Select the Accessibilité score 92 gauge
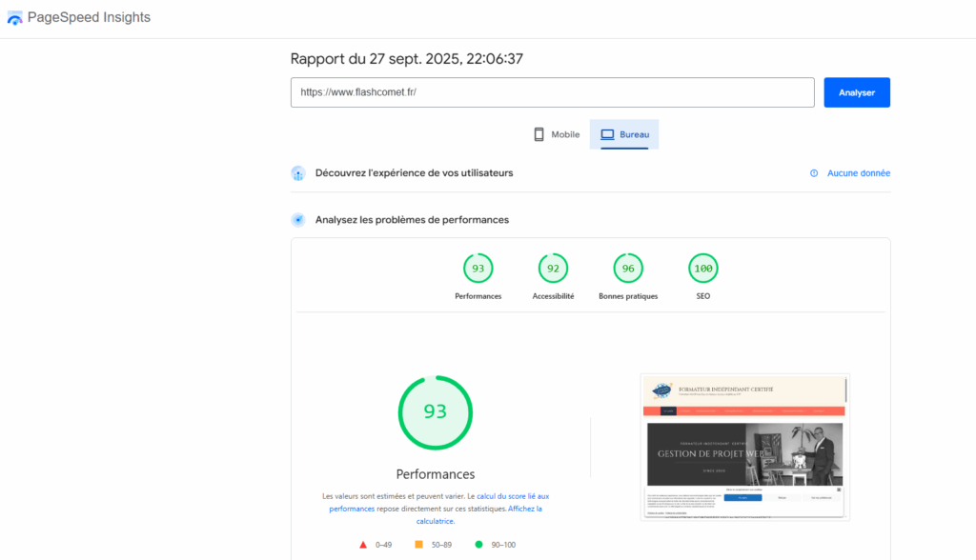Screen dimensions: 976x560 coord(553,270)
